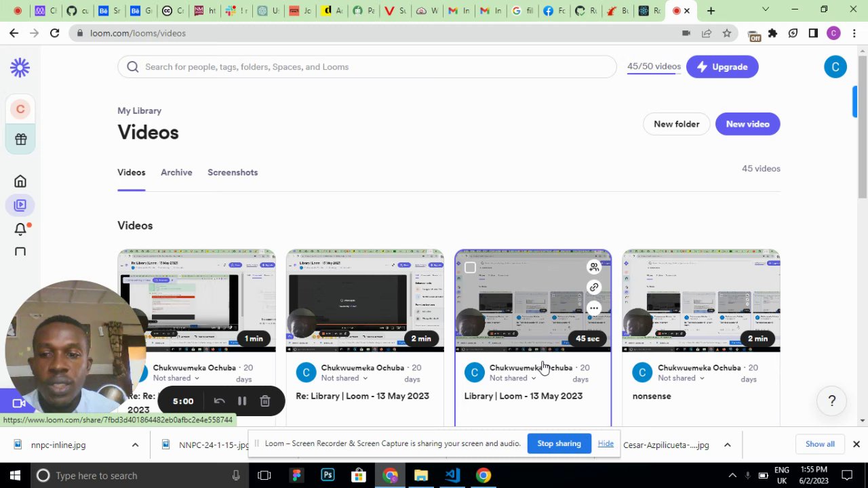Open the 1 min video thumbnail

click(x=197, y=301)
